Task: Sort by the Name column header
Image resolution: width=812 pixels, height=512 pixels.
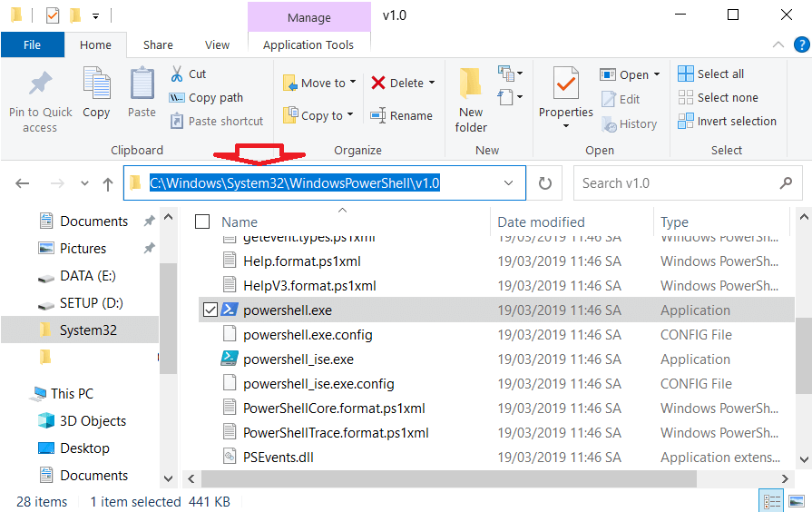Action: 240,222
